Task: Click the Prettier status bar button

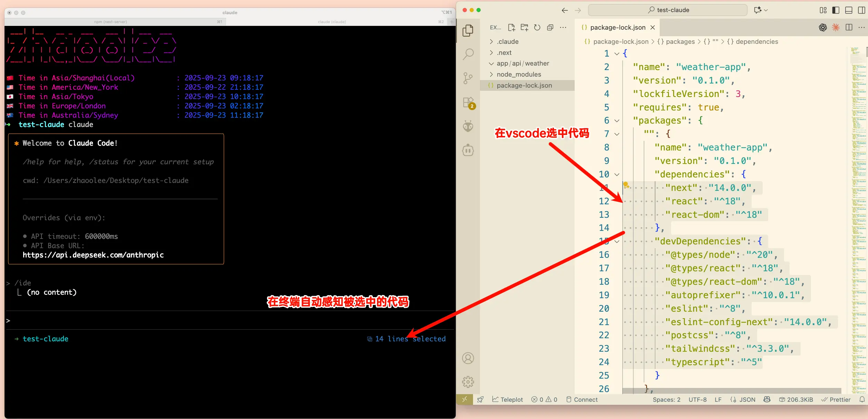Action: [836, 399]
